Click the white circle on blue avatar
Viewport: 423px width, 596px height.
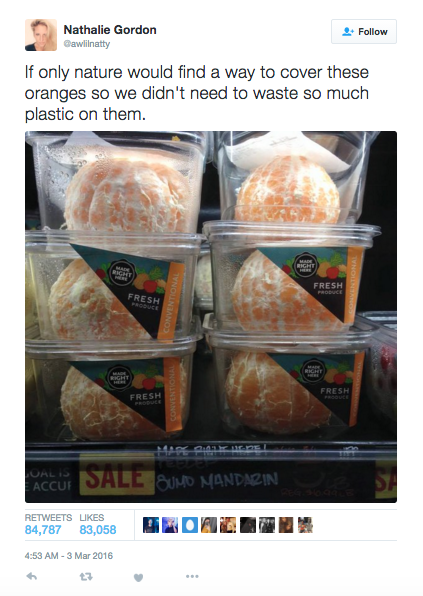[190, 525]
